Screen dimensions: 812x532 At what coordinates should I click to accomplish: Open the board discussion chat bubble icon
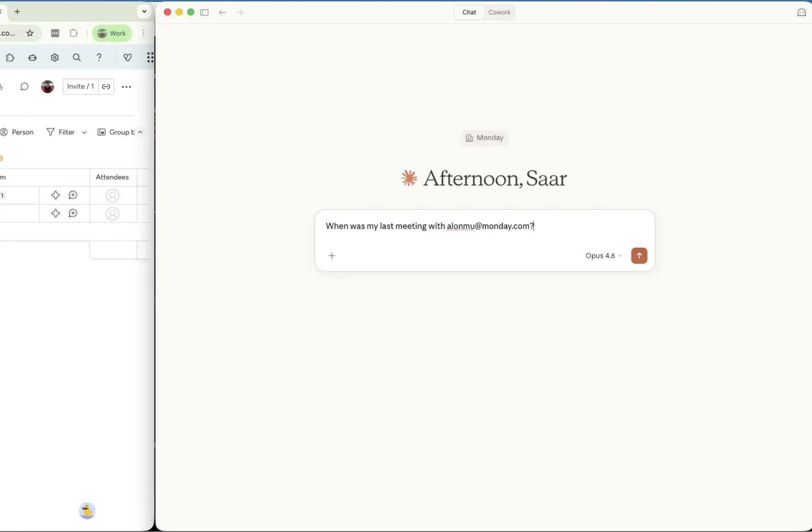pyautogui.click(x=24, y=86)
